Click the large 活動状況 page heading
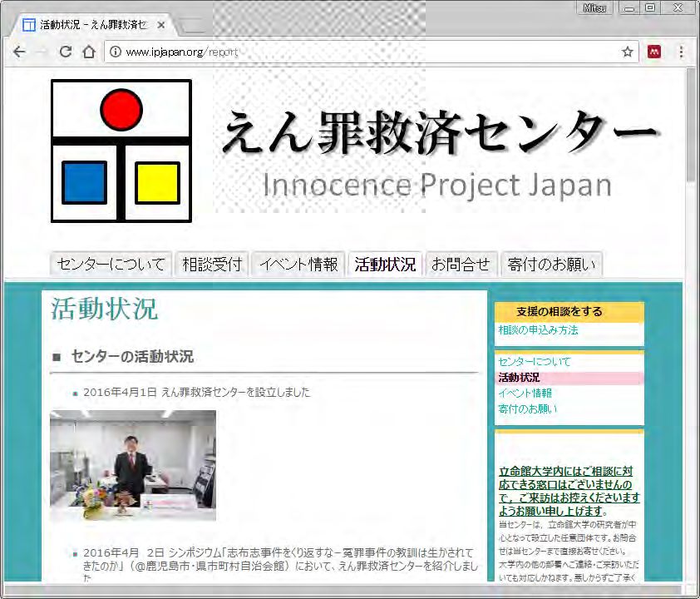The width and height of the screenshot is (700, 599). (105, 309)
